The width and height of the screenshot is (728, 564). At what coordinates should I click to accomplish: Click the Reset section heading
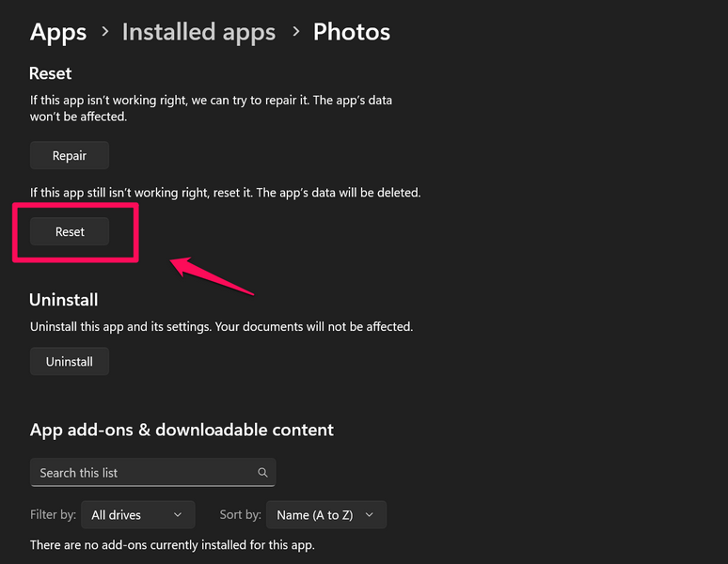point(51,73)
